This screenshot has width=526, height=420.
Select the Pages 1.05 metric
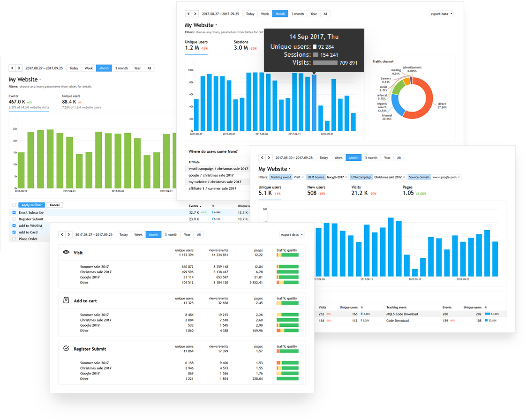click(414, 190)
